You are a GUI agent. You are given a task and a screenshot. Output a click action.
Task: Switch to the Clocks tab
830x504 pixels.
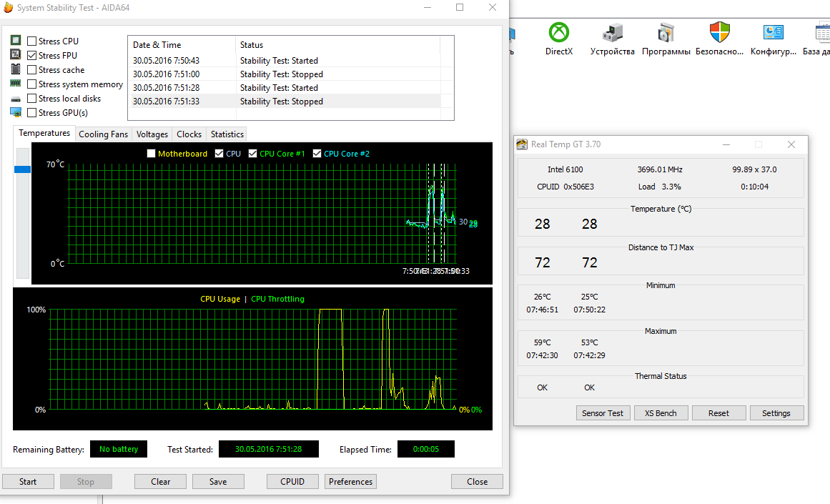point(189,134)
